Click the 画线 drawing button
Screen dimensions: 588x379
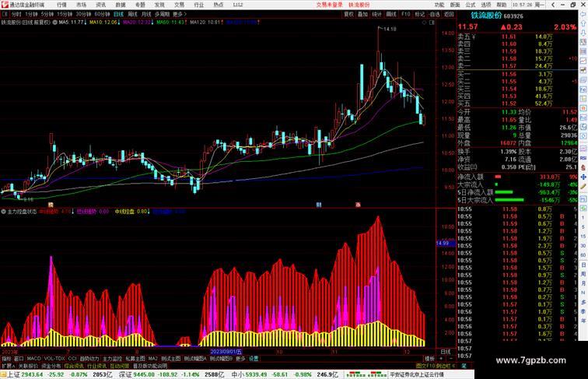click(391, 14)
